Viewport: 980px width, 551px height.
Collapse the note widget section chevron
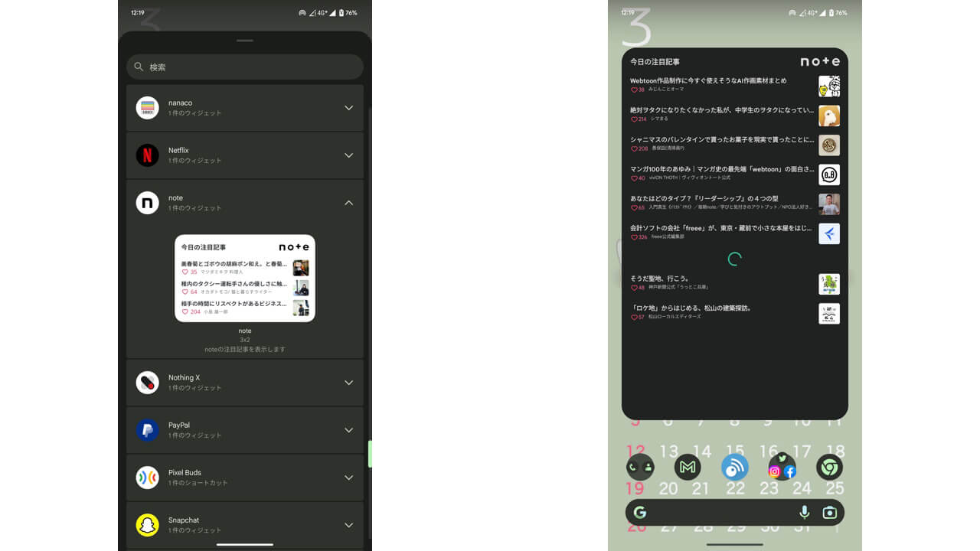348,203
